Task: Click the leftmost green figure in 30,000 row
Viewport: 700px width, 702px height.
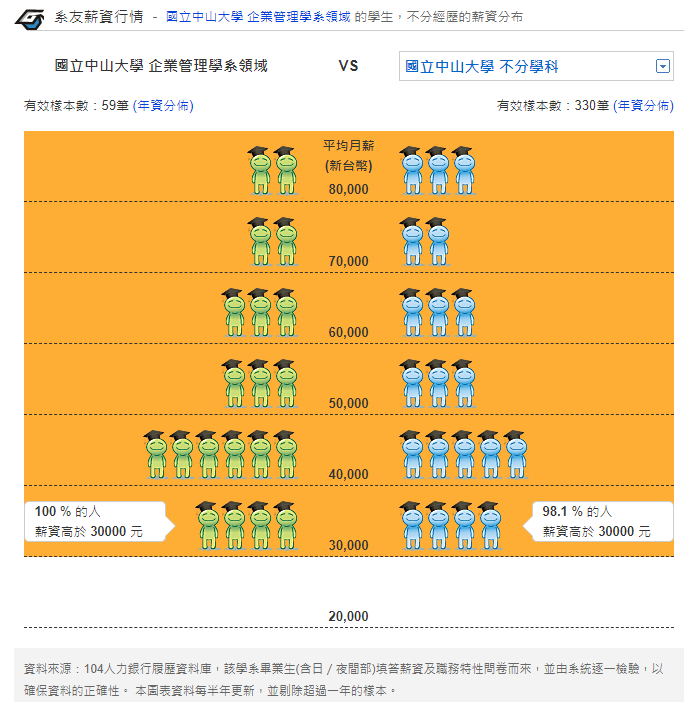Action: coord(208,526)
